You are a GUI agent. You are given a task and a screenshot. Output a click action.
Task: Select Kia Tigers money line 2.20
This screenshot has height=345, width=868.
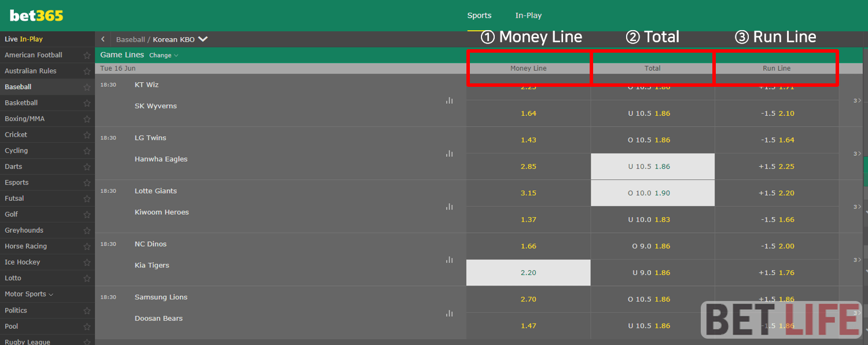click(528, 273)
